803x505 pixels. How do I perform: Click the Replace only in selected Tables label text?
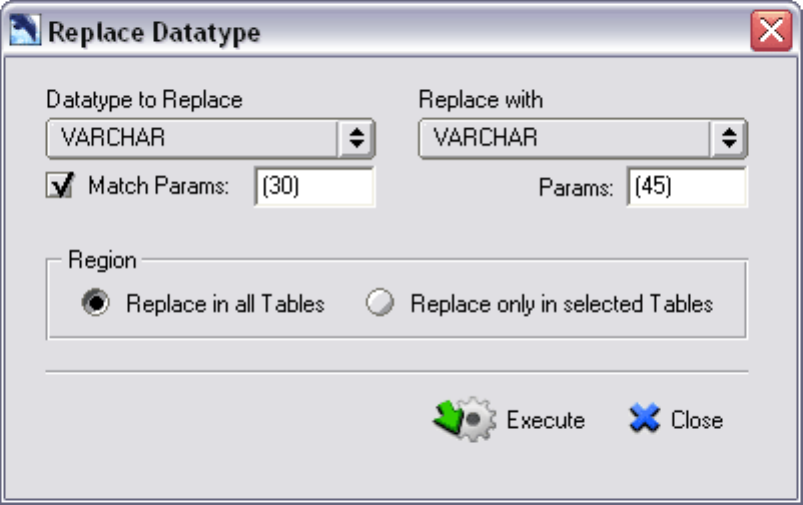[x=562, y=304]
